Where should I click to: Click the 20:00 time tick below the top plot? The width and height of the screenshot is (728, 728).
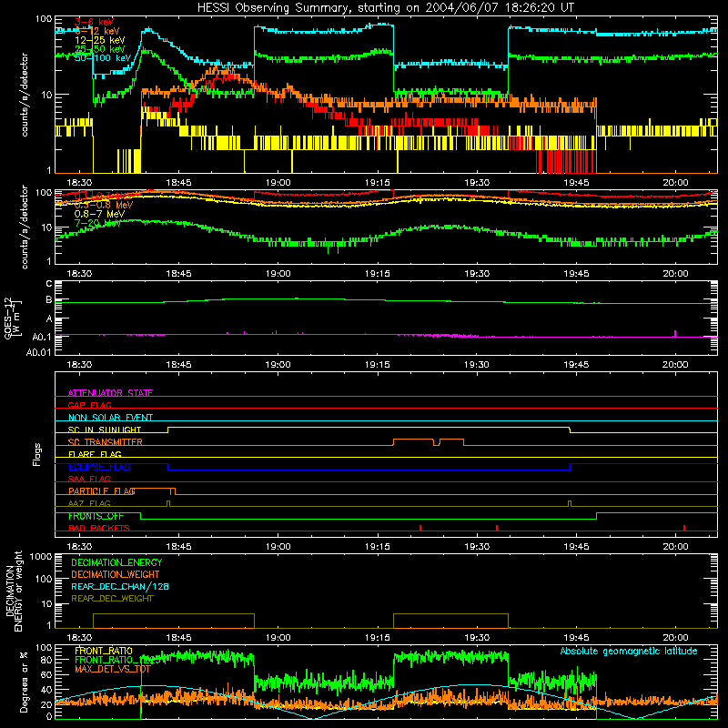(675, 183)
